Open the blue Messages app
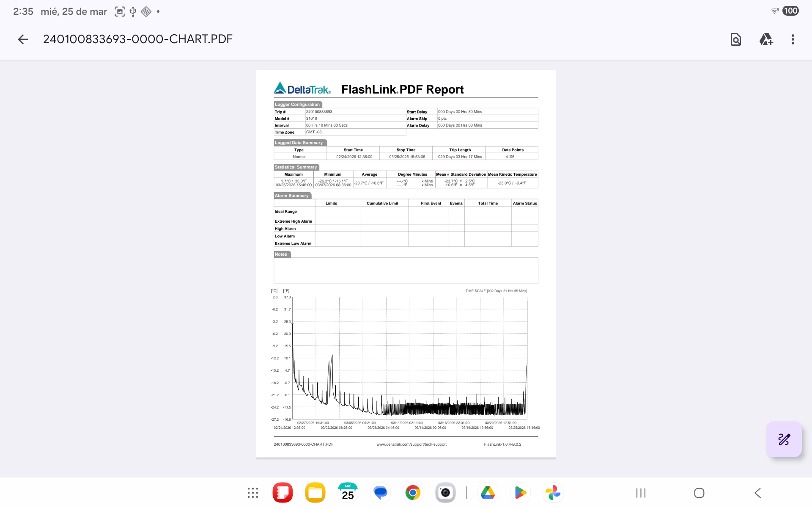Image resolution: width=812 pixels, height=508 pixels. 380,493
